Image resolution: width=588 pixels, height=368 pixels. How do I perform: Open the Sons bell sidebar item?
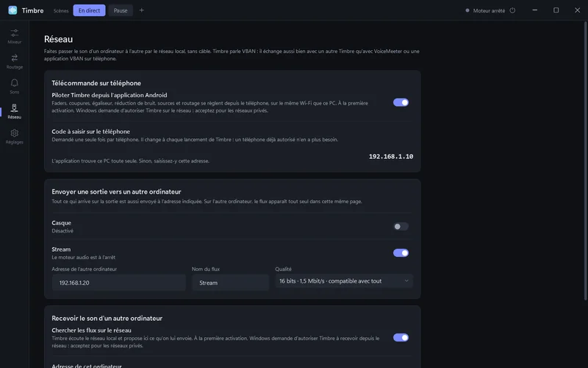pyautogui.click(x=14, y=86)
